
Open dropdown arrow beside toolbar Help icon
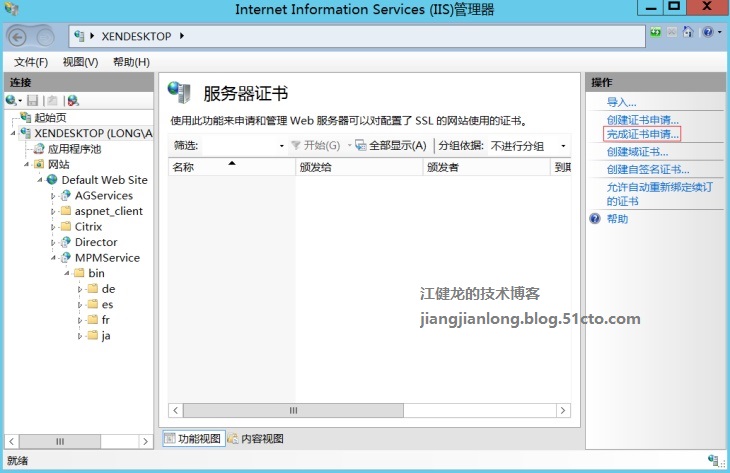[720, 32]
